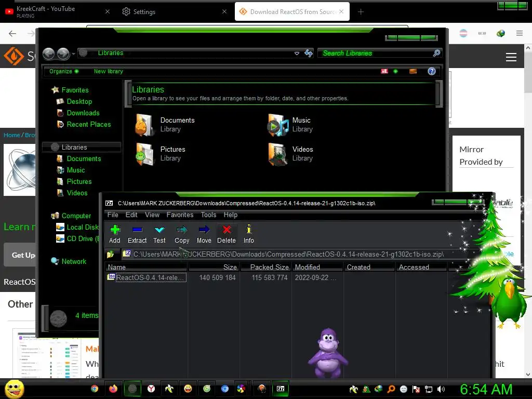Sort 7-Zip list by Size column

(214, 267)
